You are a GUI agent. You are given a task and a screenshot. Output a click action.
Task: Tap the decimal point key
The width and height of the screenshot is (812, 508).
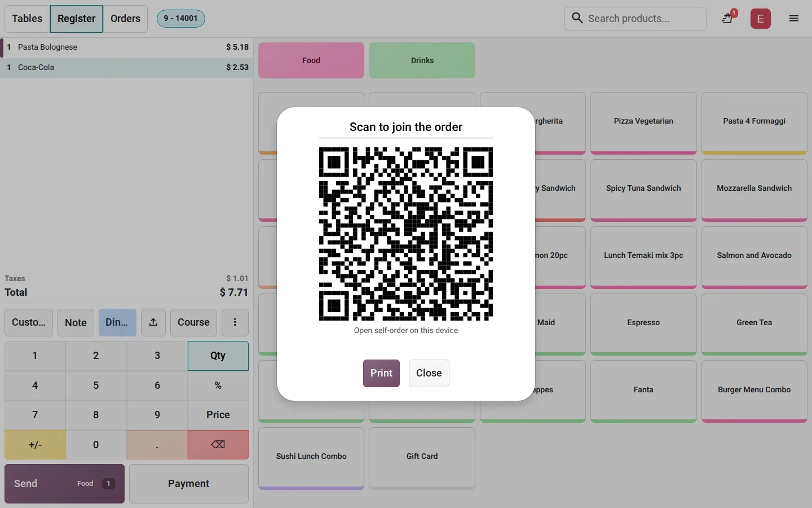157,445
